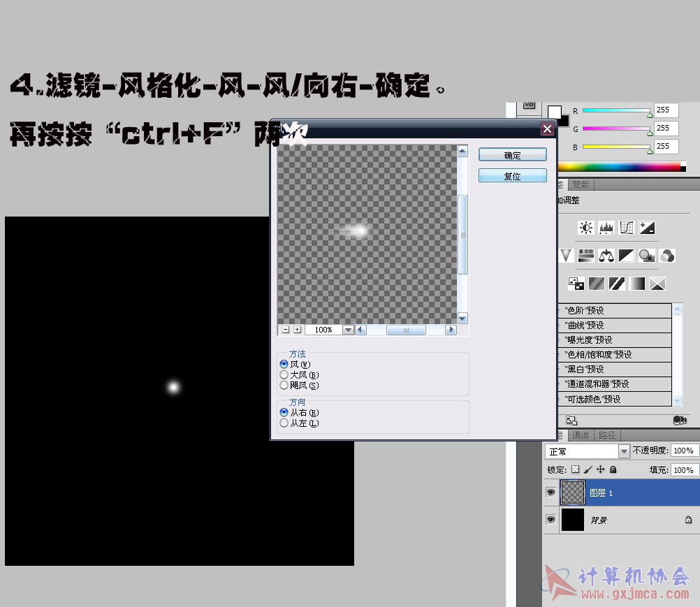
Task: Lock image pixels with brush lock icon
Action: tap(588, 469)
